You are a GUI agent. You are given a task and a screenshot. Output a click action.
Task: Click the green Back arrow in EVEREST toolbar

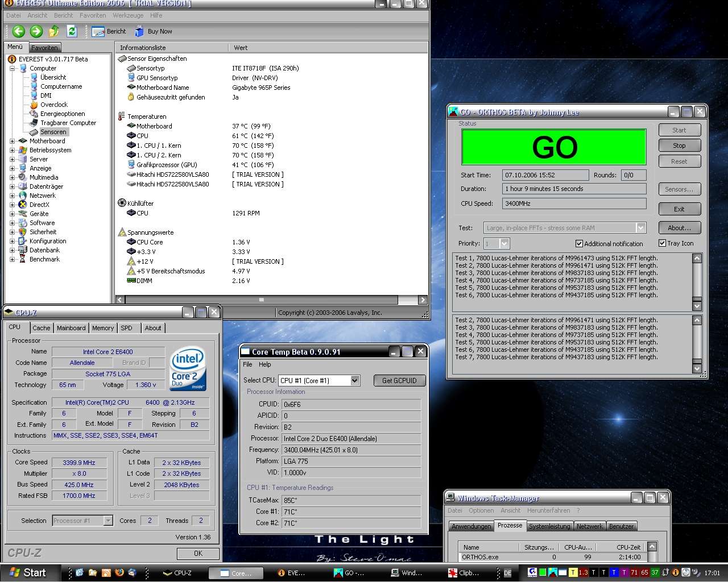coord(18,31)
